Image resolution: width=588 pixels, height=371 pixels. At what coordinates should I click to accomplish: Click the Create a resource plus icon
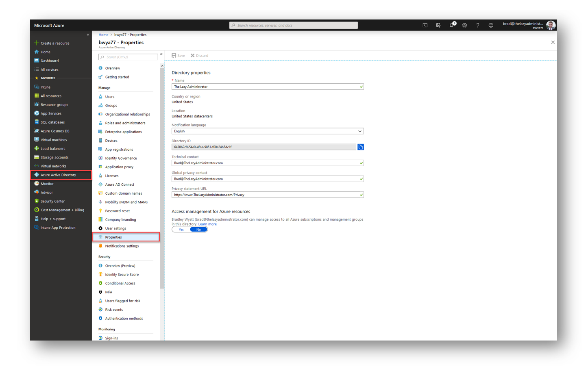pyautogui.click(x=37, y=43)
